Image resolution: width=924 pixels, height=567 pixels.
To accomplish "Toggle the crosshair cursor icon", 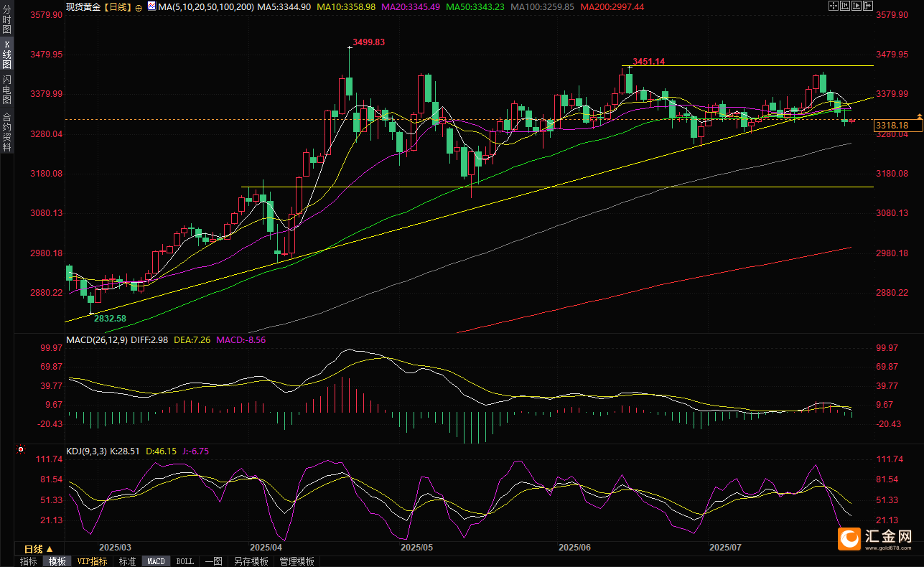I will point(834,6).
